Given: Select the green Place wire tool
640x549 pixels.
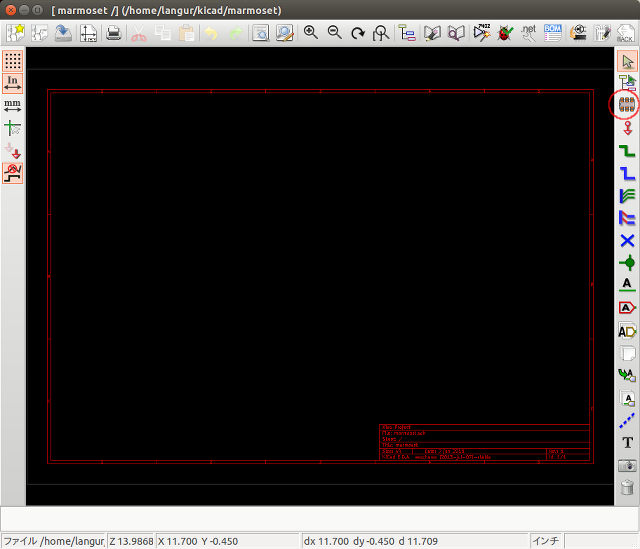Looking at the screenshot, I should point(627,151).
